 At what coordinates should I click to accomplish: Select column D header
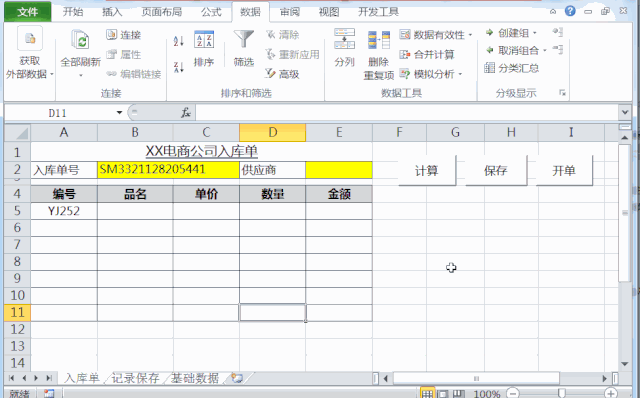tap(273, 133)
